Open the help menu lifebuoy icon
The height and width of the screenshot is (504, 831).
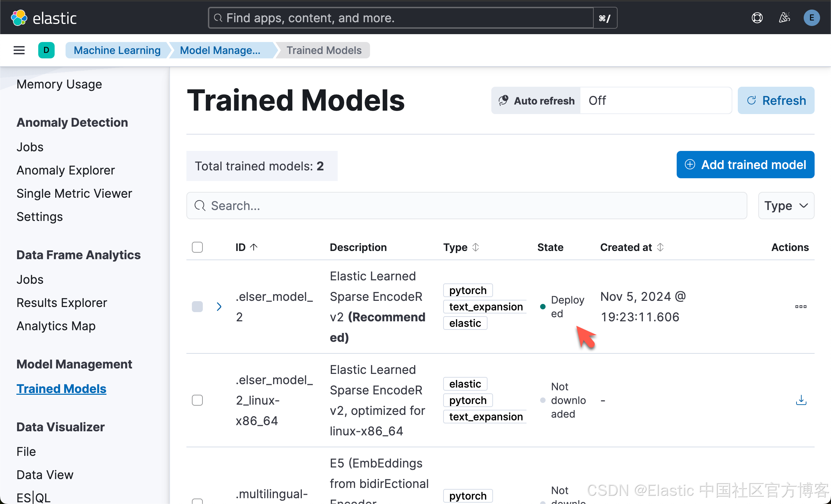[x=757, y=18]
